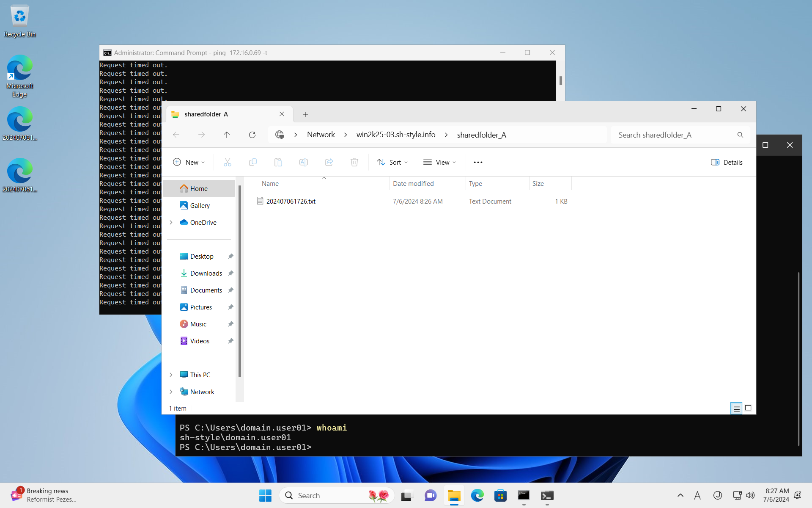Switch to details list view mode
Screen dimensions: 812x508
pyautogui.click(x=736, y=408)
